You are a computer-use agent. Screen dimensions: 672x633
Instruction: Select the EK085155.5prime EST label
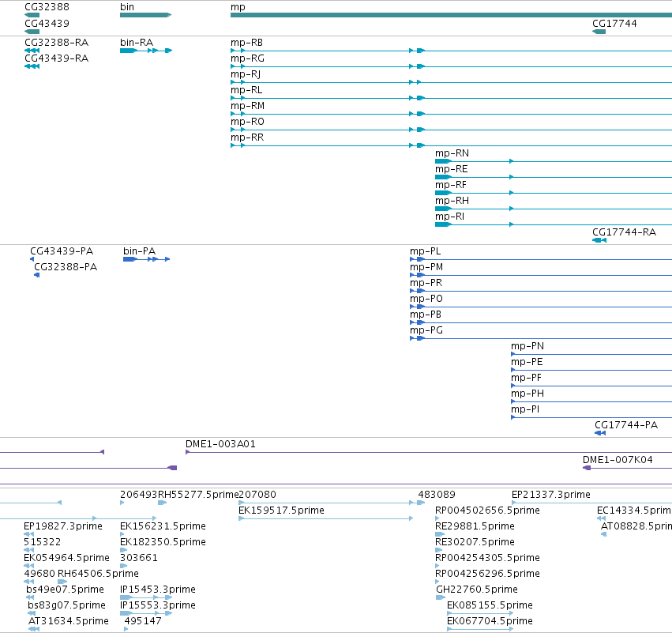coord(490,605)
